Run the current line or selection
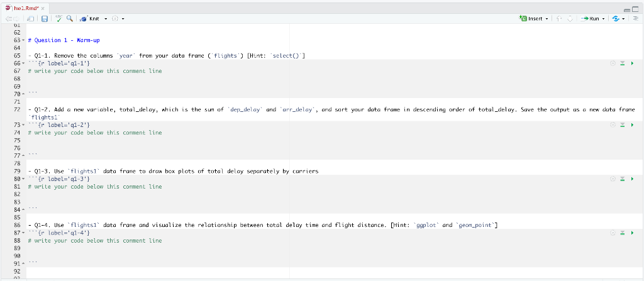Viewport: 644px width, 281px height. pos(590,18)
